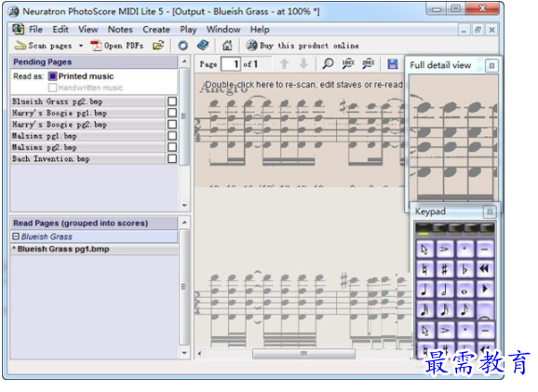The width and height of the screenshot is (538, 392).
Task: Choose the whole note on Keypad
Action: (464, 290)
